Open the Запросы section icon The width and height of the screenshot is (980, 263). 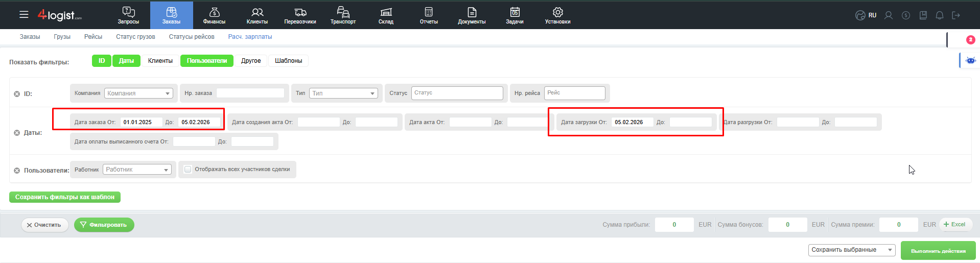128,12
